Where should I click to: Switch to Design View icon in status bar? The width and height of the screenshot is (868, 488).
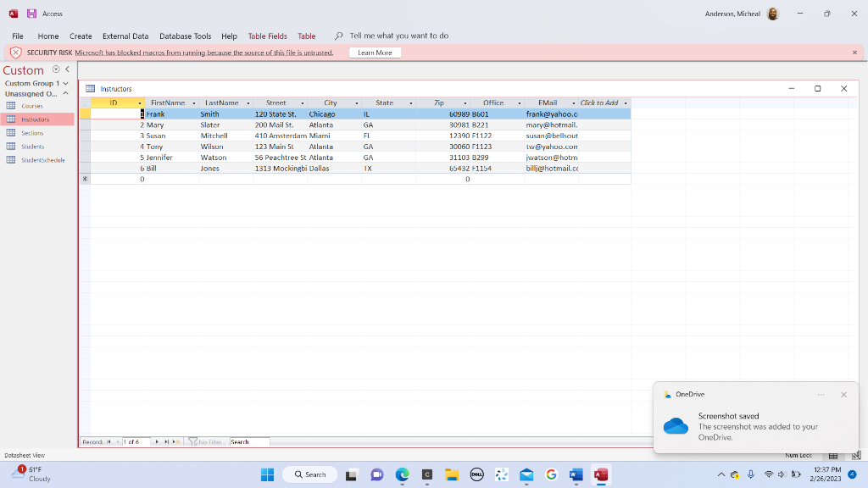point(855,456)
